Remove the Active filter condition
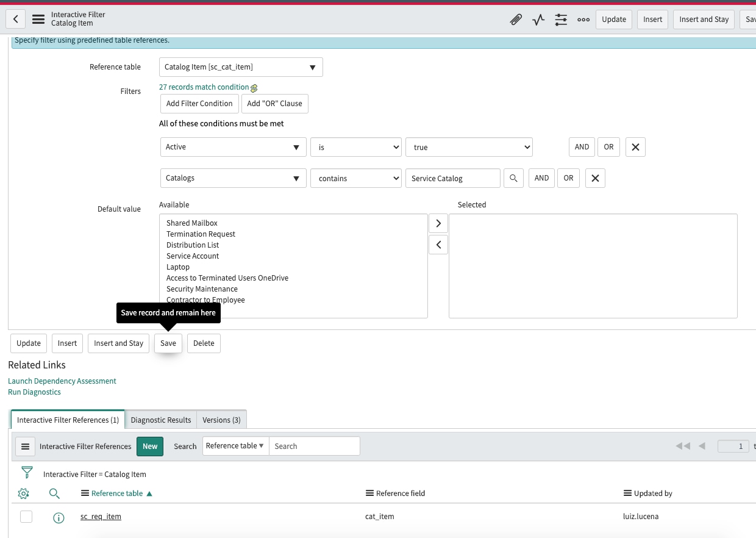Image resolution: width=756 pixels, height=538 pixels. (635, 147)
